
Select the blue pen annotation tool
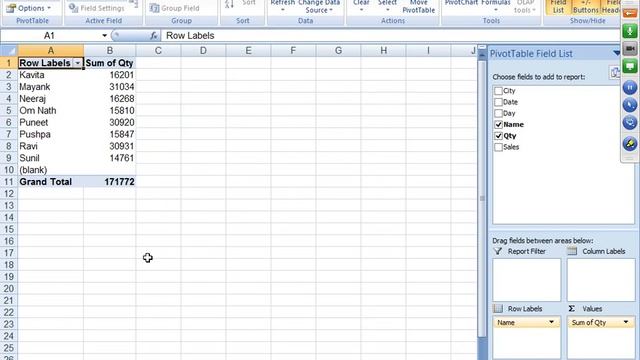coord(630,105)
